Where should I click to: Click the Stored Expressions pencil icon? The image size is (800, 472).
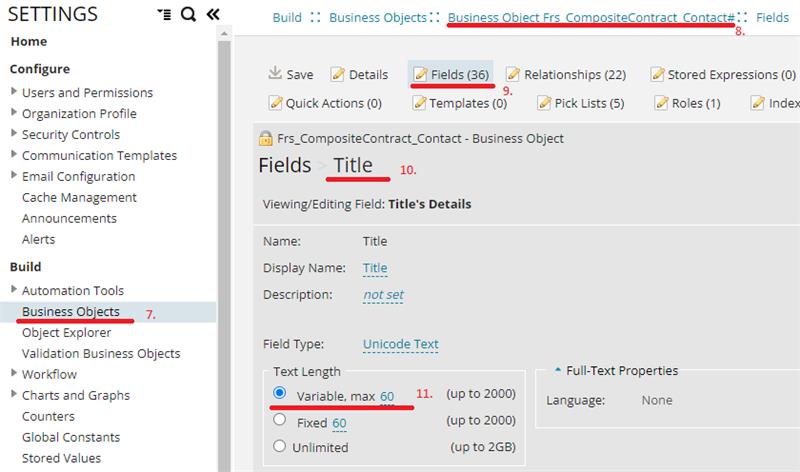657,74
